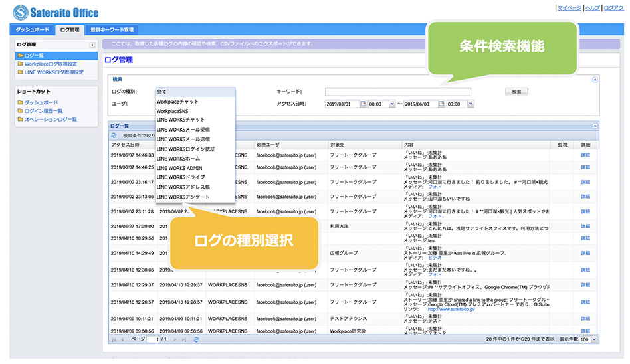Open the http://www.sateraito.jp/ link
This screenshot has width=630, height=364.
[451, 309]
